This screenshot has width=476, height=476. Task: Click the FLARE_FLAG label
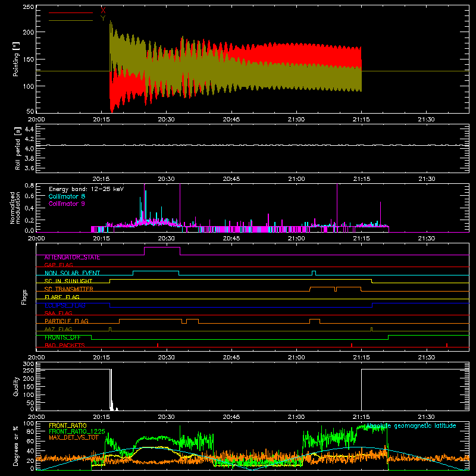(62, 297)
